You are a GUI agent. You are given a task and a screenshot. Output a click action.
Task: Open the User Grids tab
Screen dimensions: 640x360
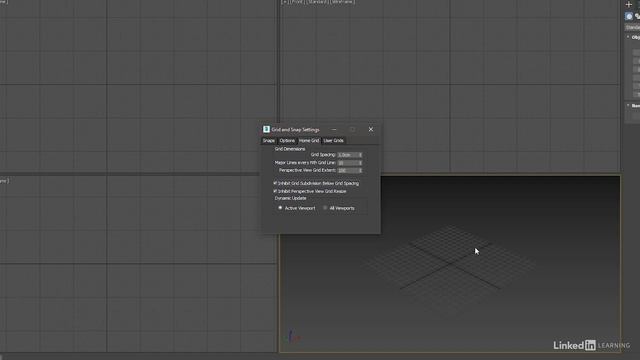[x=333, y=140]
